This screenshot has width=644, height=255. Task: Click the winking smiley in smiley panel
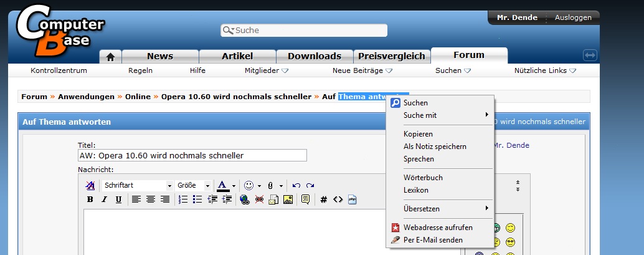pos(510,228)
